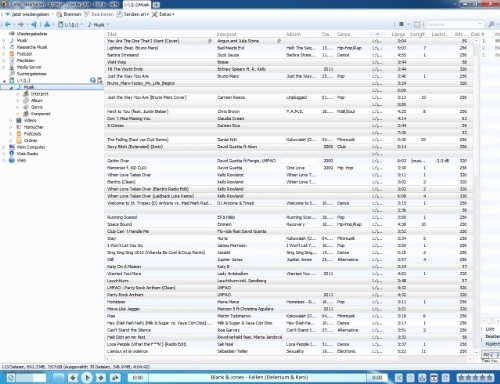Viewport: 500px width, 384px height.
Task: Add a new tab with plus button
Action: tap(156, 5)
